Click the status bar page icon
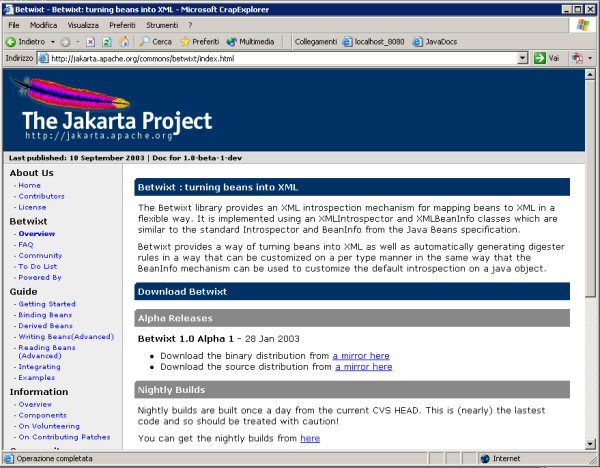 coord(8,458)
